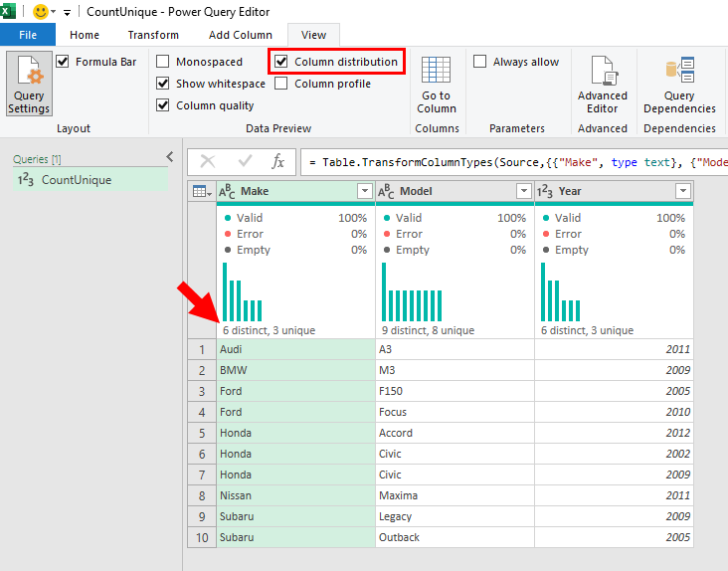
Task: Toggle the Formula Bar checkbox
Action: click(x=63, y=62)
